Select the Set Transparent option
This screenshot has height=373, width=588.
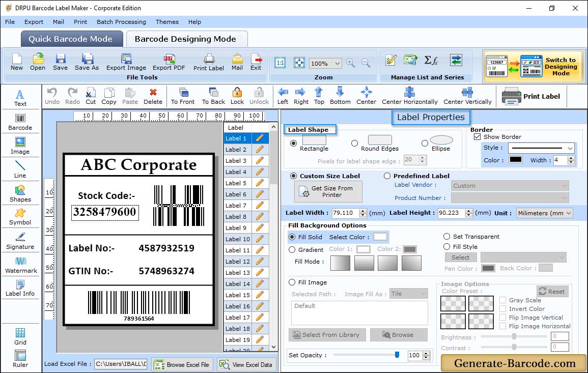point(446,237)
